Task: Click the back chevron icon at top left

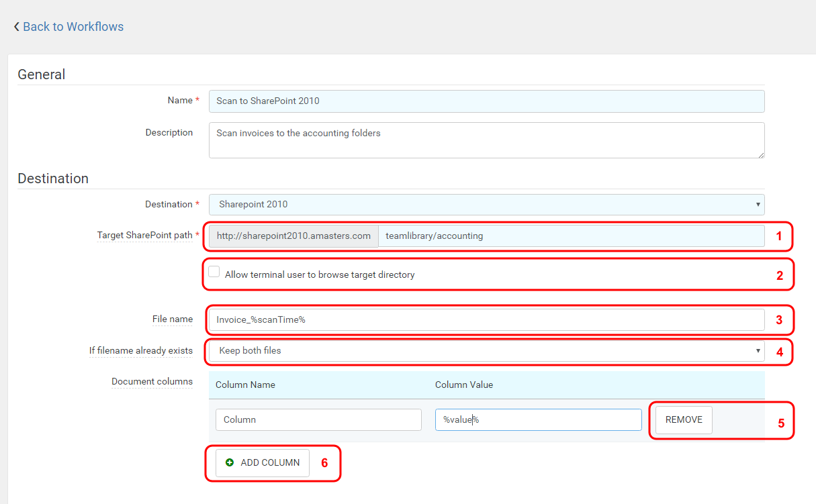Action: coord(16,26)
